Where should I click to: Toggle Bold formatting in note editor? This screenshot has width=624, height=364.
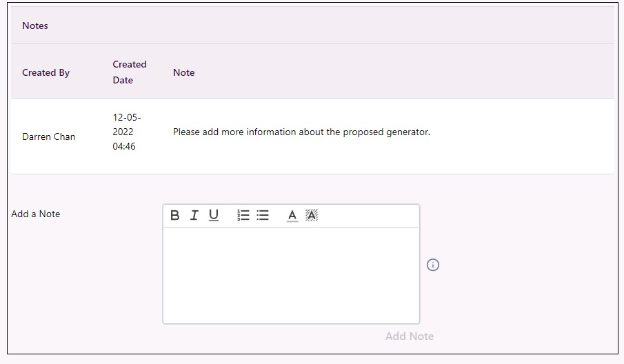174,215
